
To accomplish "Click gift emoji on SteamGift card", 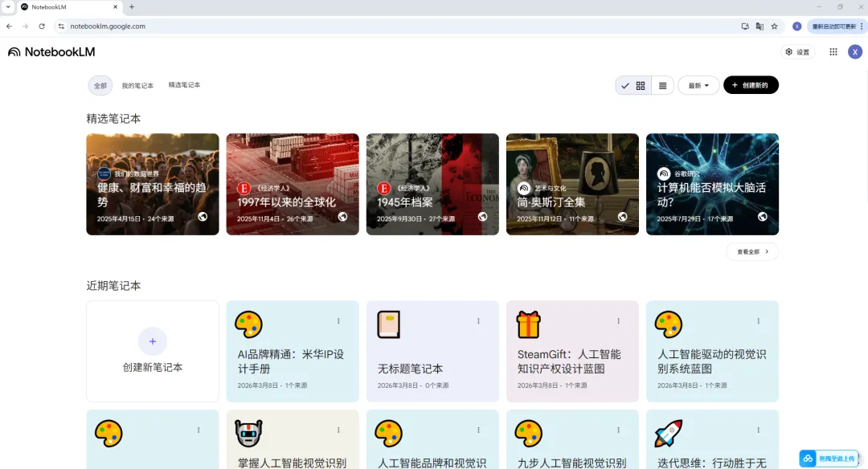I will [x=529, y=324].
